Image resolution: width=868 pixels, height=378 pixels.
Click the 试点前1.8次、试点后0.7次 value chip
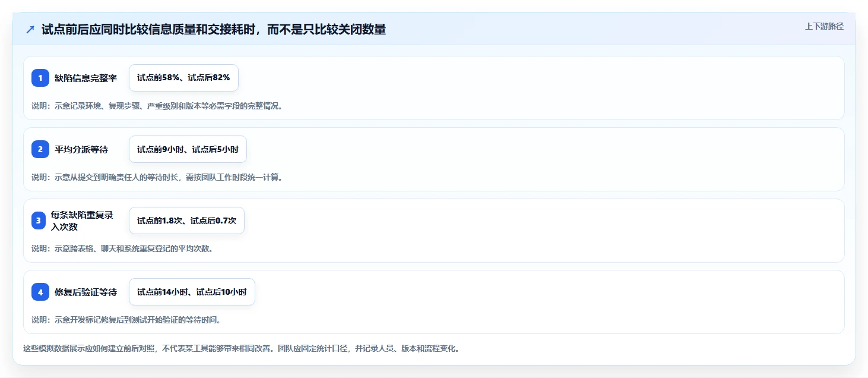click(x=186, y=220)
